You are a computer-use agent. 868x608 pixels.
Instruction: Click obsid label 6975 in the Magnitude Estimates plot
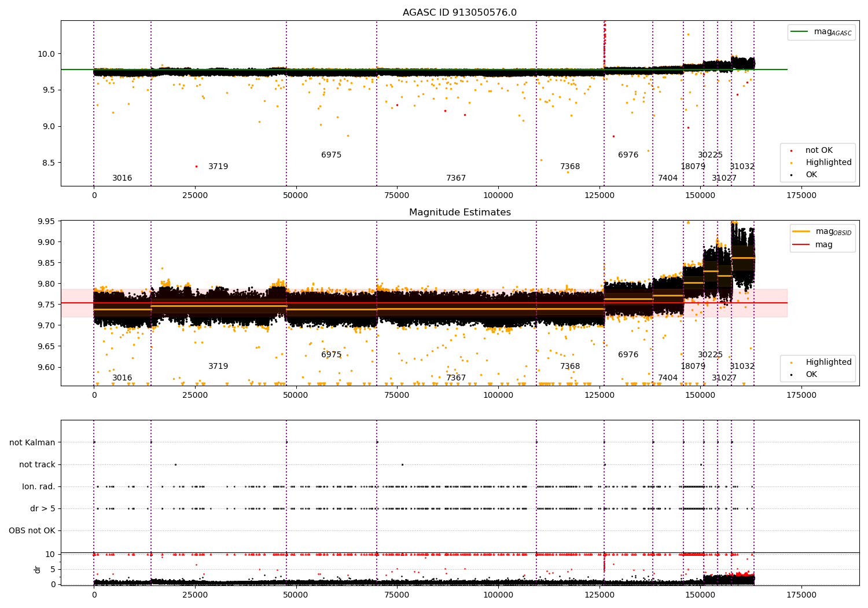click(x=332, y=355)
